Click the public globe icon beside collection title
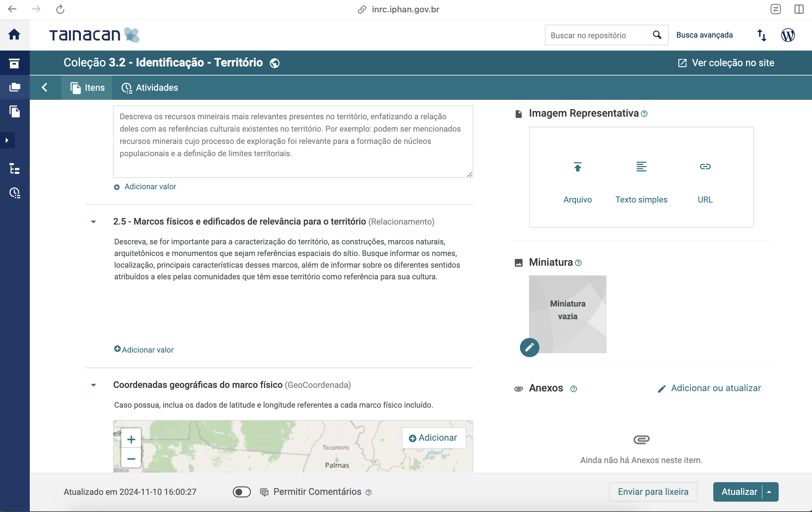The image size is (812, 512). click(x=275, y=63)
